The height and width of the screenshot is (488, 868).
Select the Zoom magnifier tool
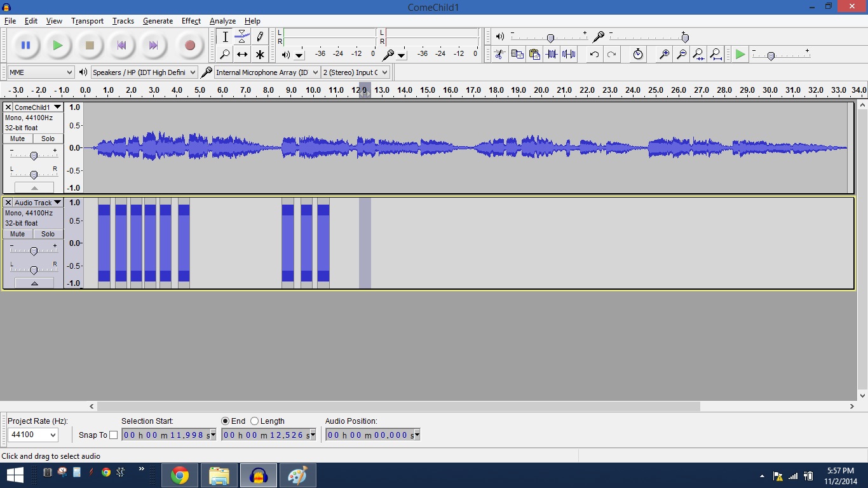[225, 55]
